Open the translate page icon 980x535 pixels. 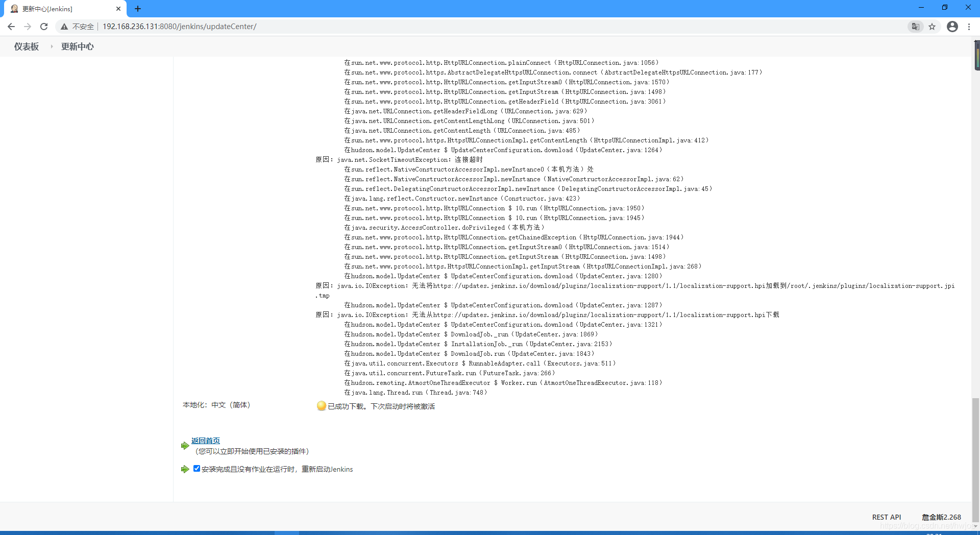pyautogui.click(x=916, y=27)
